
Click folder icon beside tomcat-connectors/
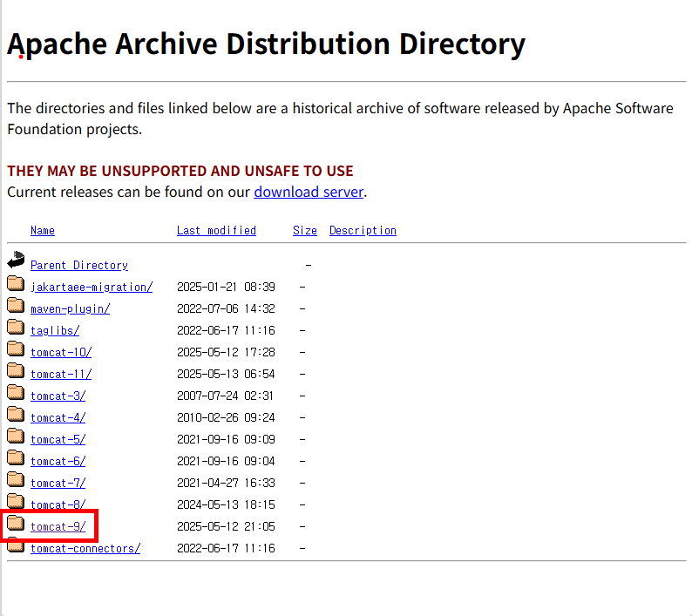coord(16,545)
